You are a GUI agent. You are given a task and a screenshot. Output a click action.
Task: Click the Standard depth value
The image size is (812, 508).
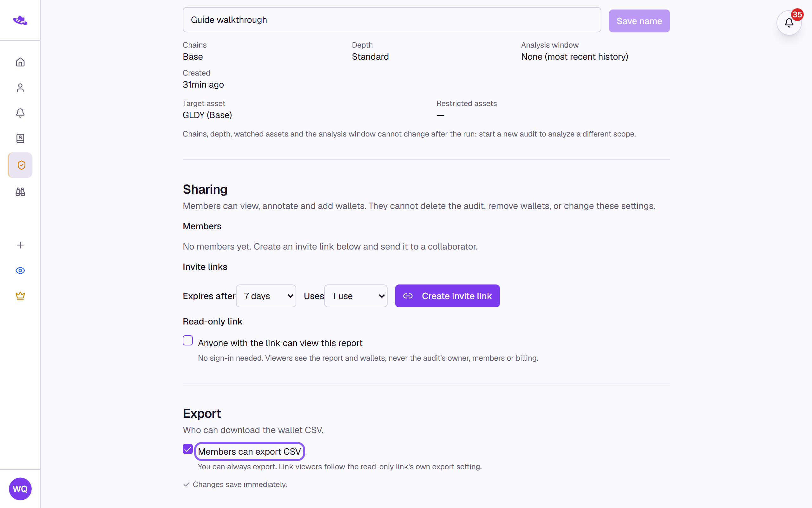coord(370,57)
